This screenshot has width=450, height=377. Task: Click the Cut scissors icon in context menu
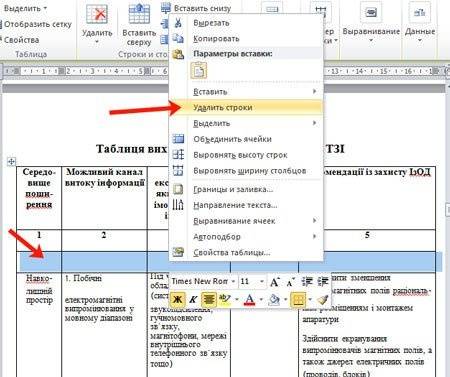(x=178, y=23)
